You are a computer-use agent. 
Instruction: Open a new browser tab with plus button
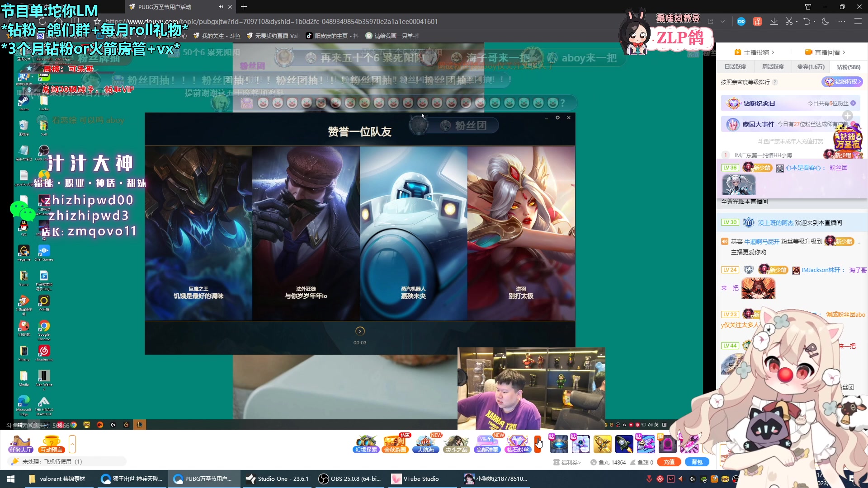[x=244, y=7]
